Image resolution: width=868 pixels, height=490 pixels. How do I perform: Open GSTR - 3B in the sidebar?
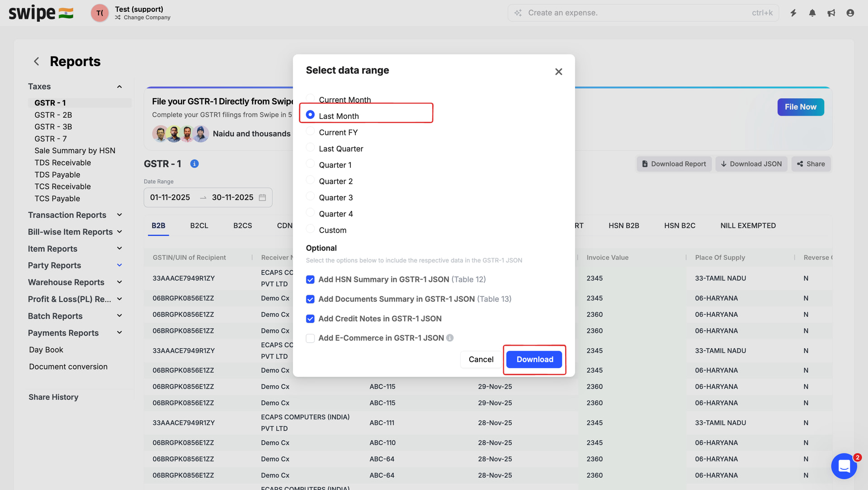click(53, 127)
